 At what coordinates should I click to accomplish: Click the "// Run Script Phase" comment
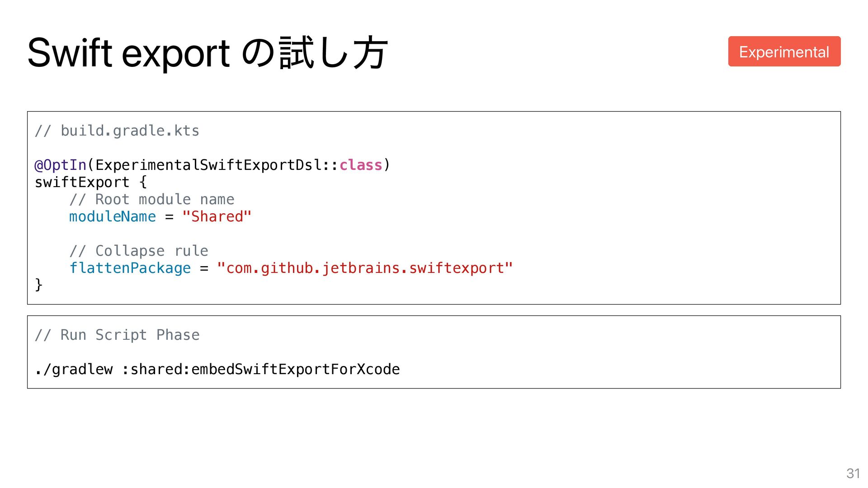click(x=117, y=335)
